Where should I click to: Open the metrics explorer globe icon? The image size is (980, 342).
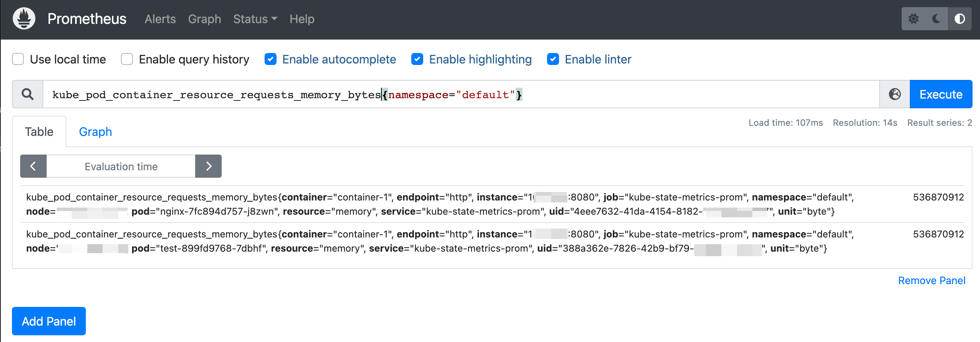[x=895, y=94]
